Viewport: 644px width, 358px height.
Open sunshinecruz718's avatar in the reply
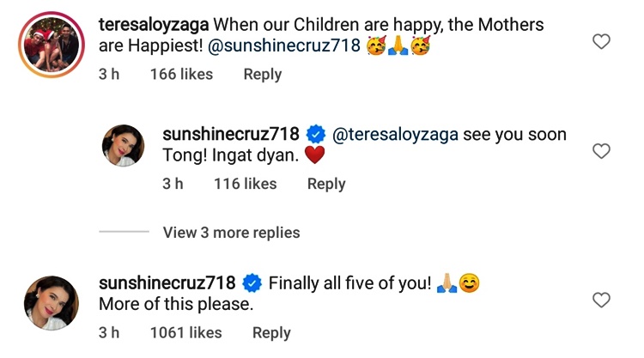click(x=124, y=145)
